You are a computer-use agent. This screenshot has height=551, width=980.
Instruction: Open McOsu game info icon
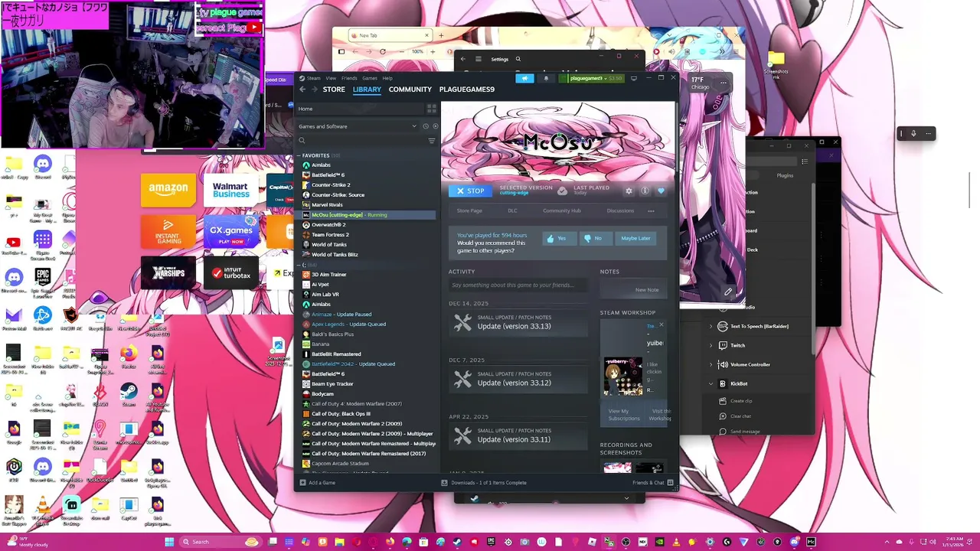(645, 191)
